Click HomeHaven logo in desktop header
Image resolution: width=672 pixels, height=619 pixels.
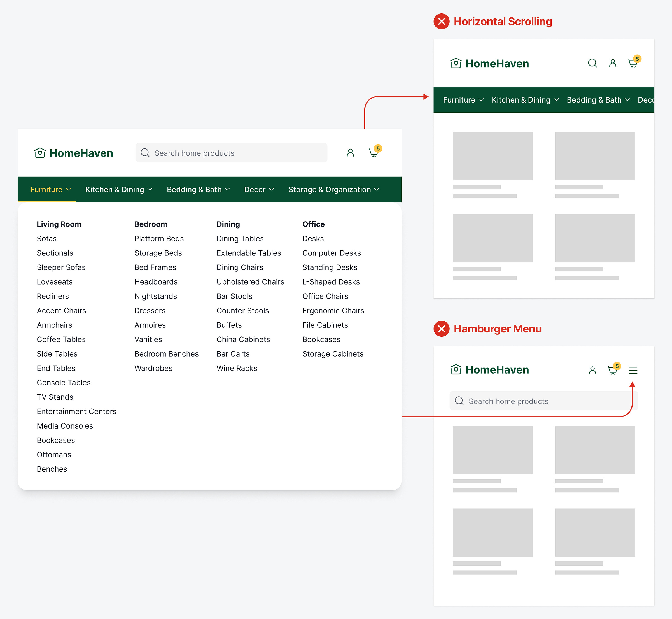point(74,153)
